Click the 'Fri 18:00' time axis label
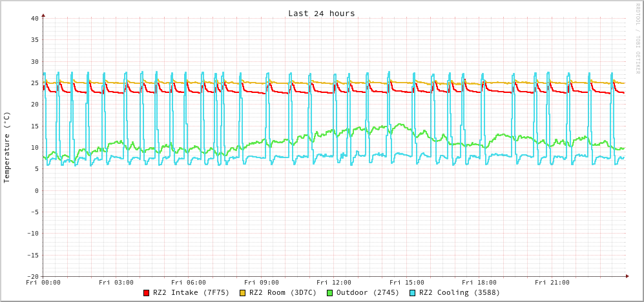644x302 pixels. point(479,282)
